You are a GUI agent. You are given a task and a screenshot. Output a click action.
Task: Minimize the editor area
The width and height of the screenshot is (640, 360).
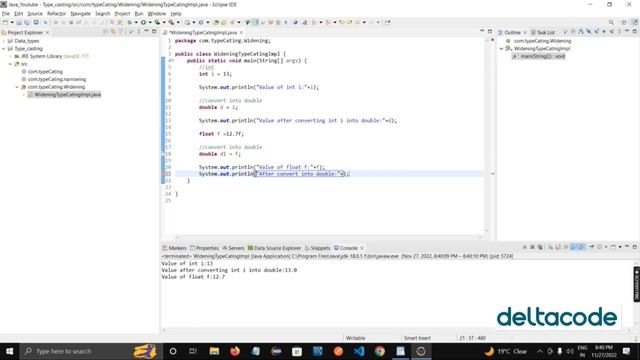482,31
